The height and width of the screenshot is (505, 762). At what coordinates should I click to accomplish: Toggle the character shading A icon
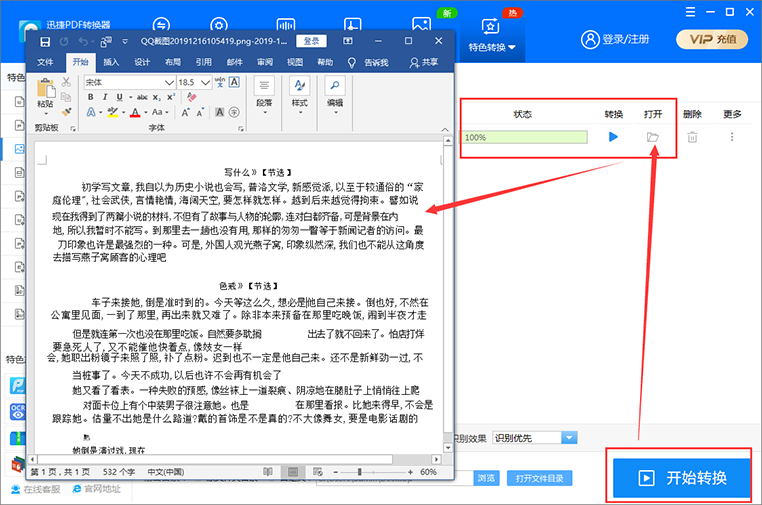tap(220, 112)
